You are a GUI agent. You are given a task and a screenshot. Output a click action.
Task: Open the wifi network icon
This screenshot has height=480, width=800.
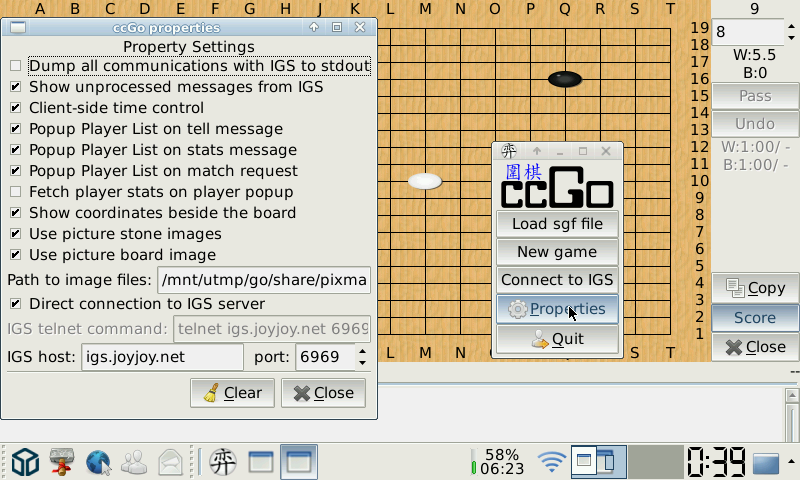click(552, 462)
